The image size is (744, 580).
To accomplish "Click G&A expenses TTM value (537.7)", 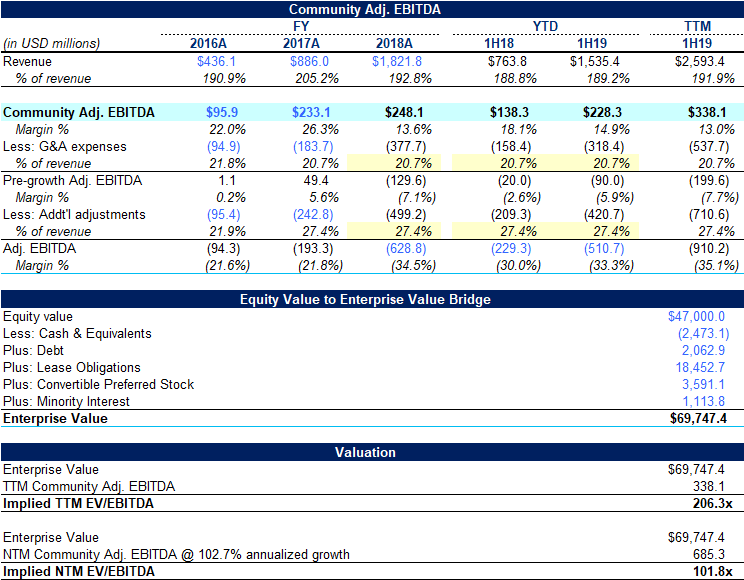I will [709, 147].
